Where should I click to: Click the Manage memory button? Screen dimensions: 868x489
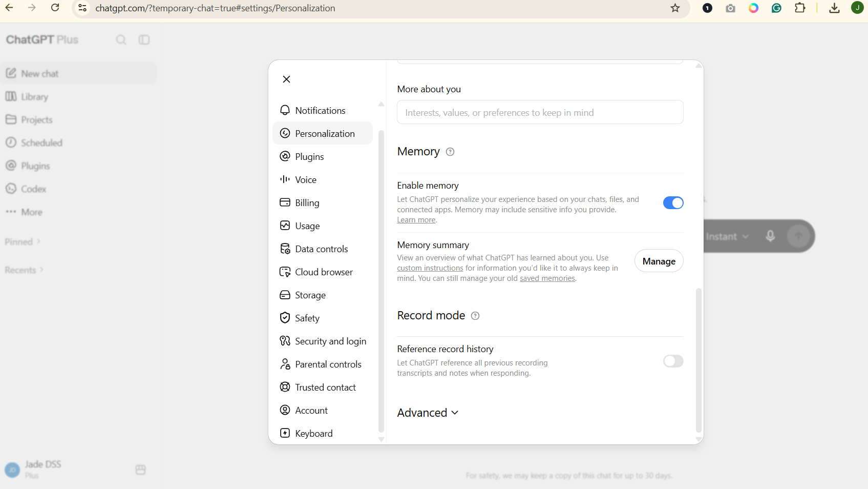pyautogui.click(x=659, y=261)
